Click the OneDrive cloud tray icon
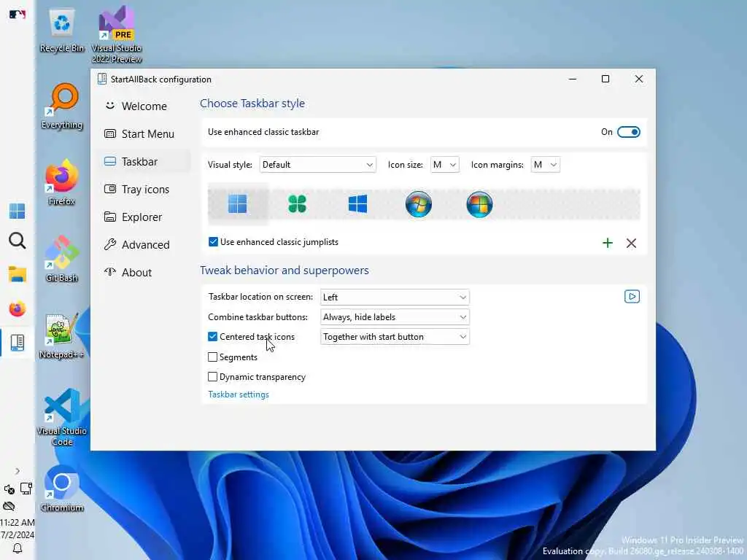 coord(9,506)
